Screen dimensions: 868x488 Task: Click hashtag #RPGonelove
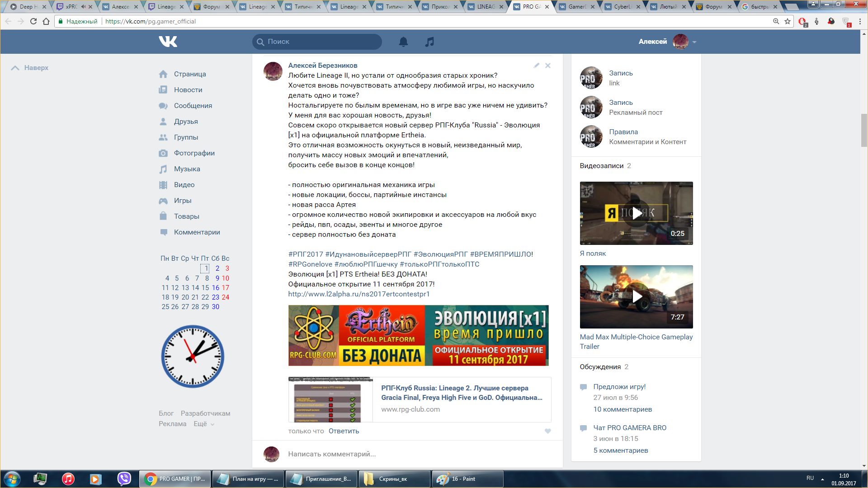pyautogui.click(x=310, y=264)
